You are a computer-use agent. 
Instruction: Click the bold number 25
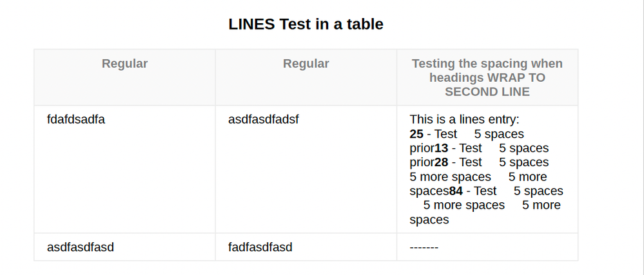click(x=416, y=134)
